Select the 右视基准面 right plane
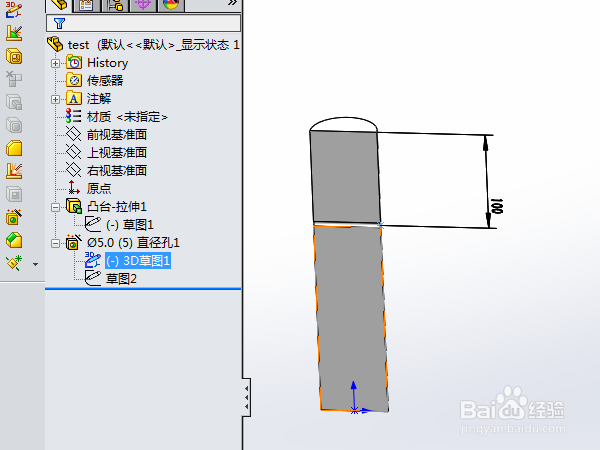Screen dimensions: 600x450 (117, 171)
